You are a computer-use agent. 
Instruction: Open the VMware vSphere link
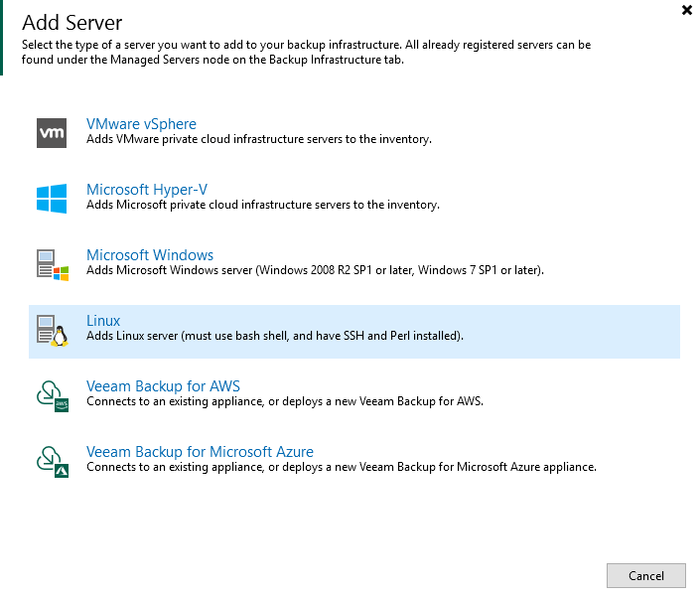[141, 124]
